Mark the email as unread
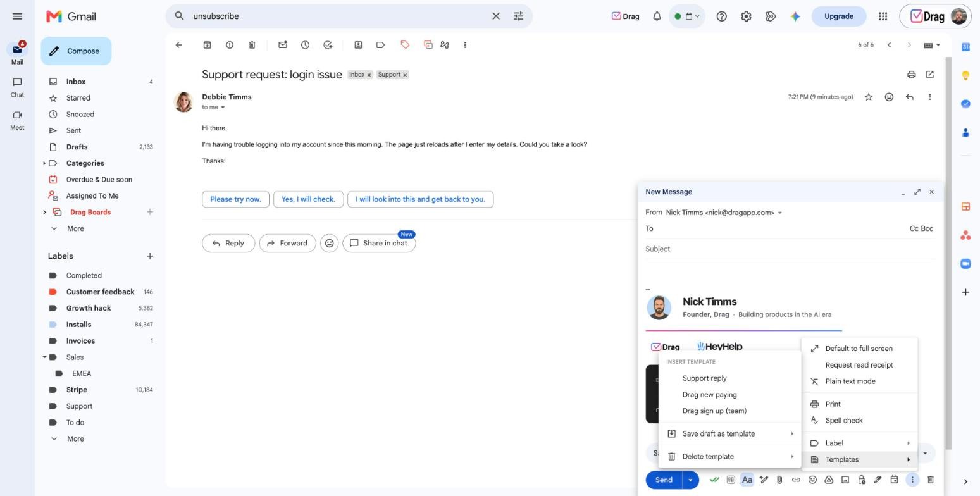Image resolution: width=980 pixels, height=496 pixels. click(283, 45)
